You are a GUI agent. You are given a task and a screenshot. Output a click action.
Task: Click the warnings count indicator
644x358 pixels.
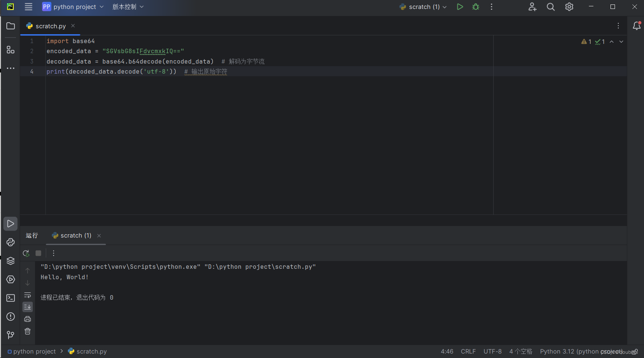click(x=586, y=42)
